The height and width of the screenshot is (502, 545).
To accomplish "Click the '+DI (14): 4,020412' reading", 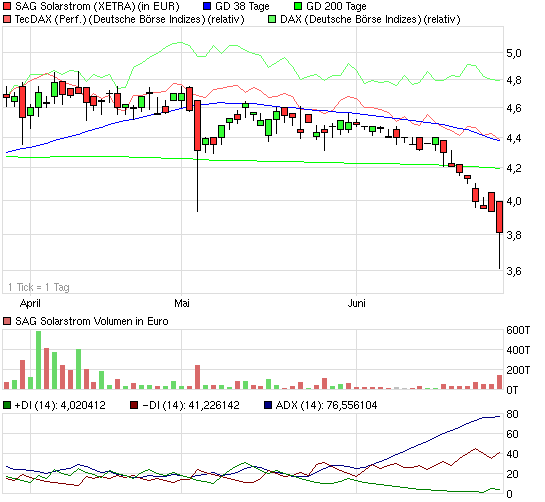I will [60, 405].
